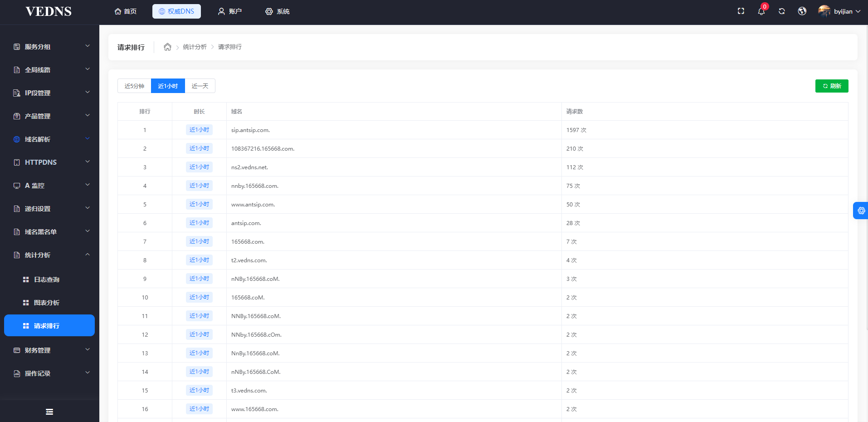Click domain ns2.vedns.net.
The width and height of the screenshot is (868, 422).
tap(249, 167)
